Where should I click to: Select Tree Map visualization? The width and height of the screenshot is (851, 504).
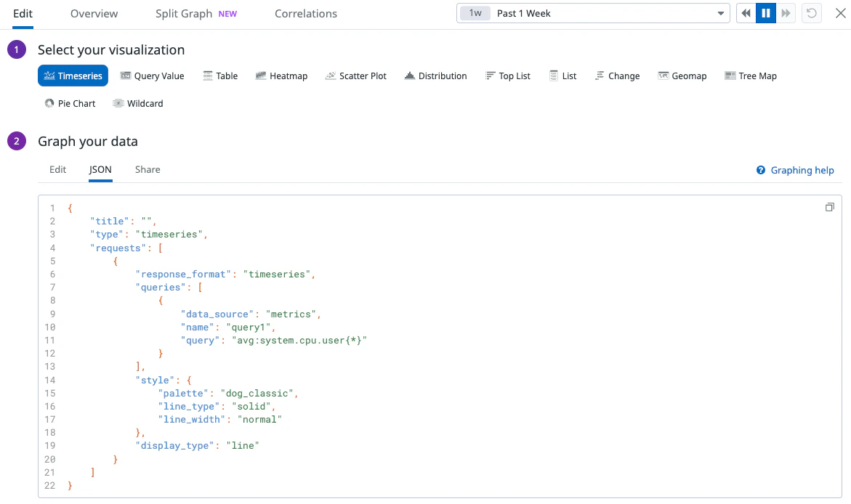[x=751, y=76]
